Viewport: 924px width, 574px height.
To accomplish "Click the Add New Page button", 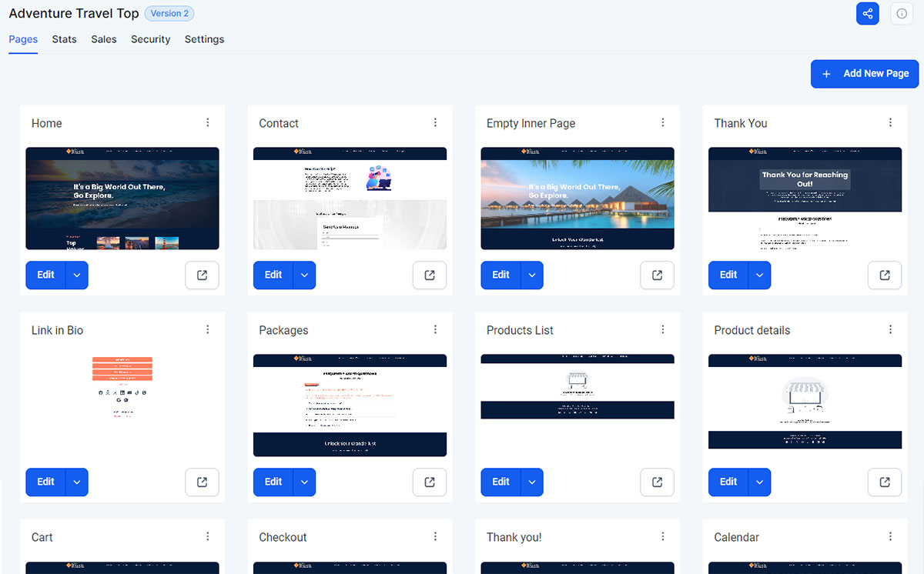I will pos(865,74).
